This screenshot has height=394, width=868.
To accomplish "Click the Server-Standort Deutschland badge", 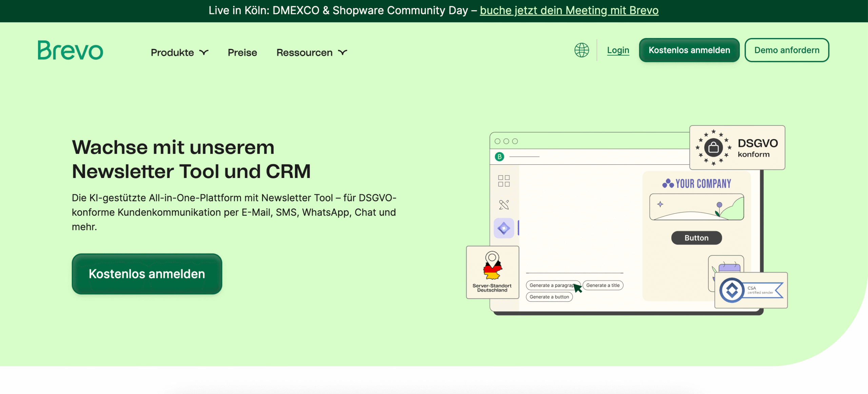I will (x=493, y=272).
